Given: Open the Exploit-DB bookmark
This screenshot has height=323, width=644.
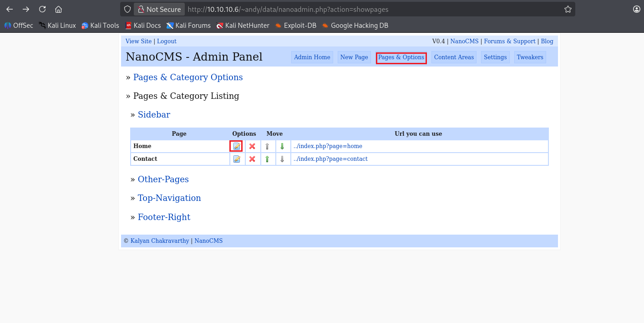Looking at the screenshot, I should (x=295, y=26).
